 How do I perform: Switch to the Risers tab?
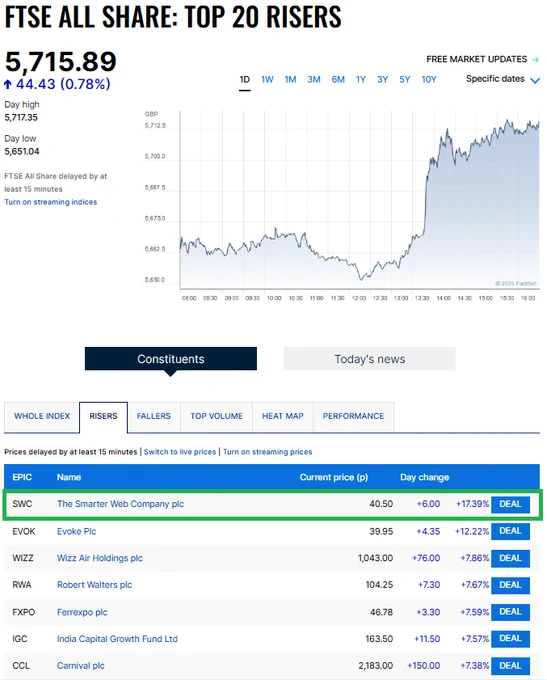coord(103,416)
